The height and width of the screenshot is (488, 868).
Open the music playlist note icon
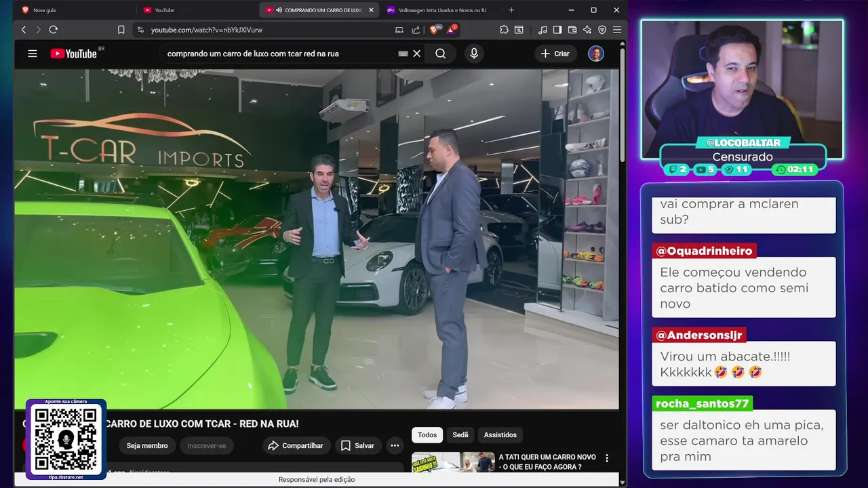point(542,30)
